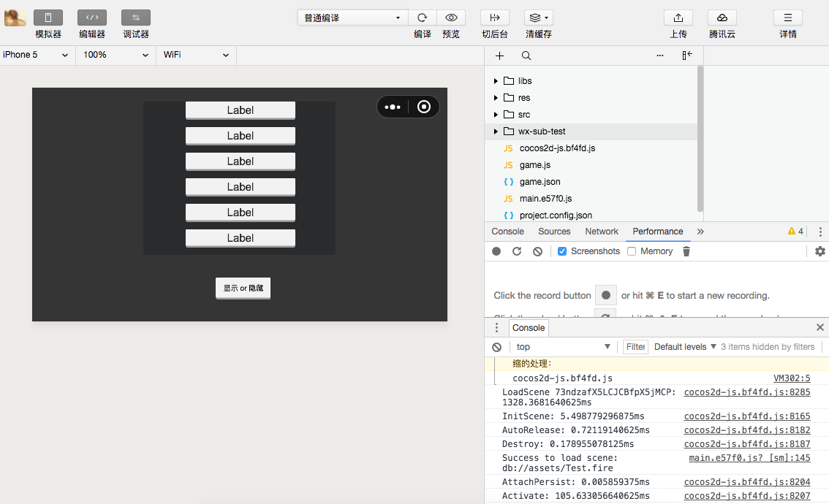Image resolution: width=829 pixels, height=504 pixels.
Task: Click the switch to background icon
Action: (495, 18)
